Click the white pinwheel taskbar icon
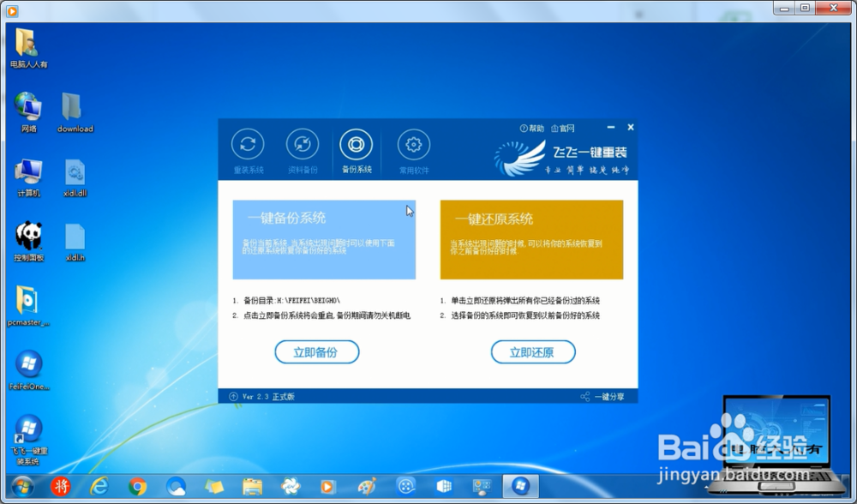This screenshot has width=857, height=504. (291, 486)
